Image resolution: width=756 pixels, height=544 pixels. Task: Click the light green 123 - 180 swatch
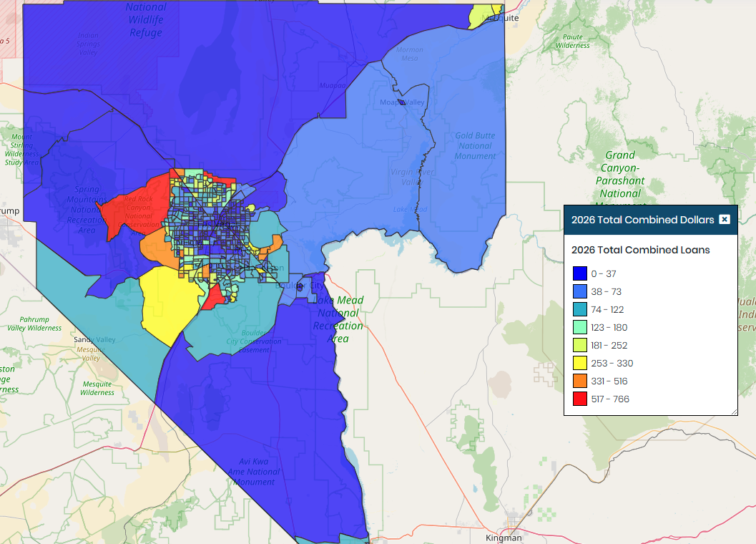tap(580, 327)
